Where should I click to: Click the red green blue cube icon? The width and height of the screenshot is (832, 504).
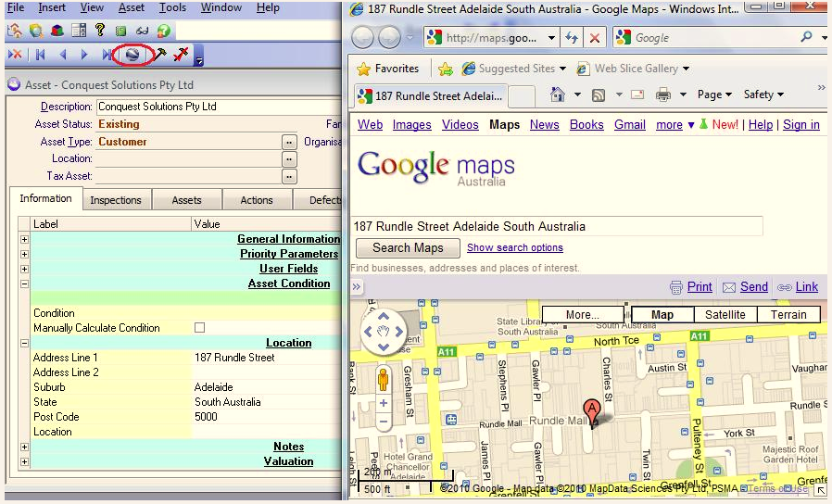57,31
